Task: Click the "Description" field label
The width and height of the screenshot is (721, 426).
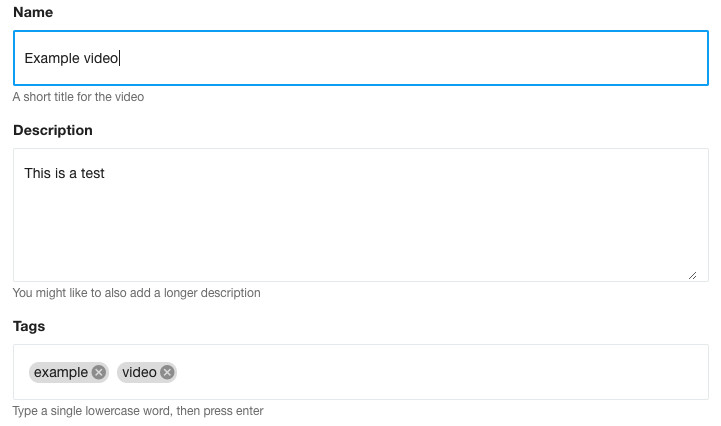Action: tap(52, 130)
